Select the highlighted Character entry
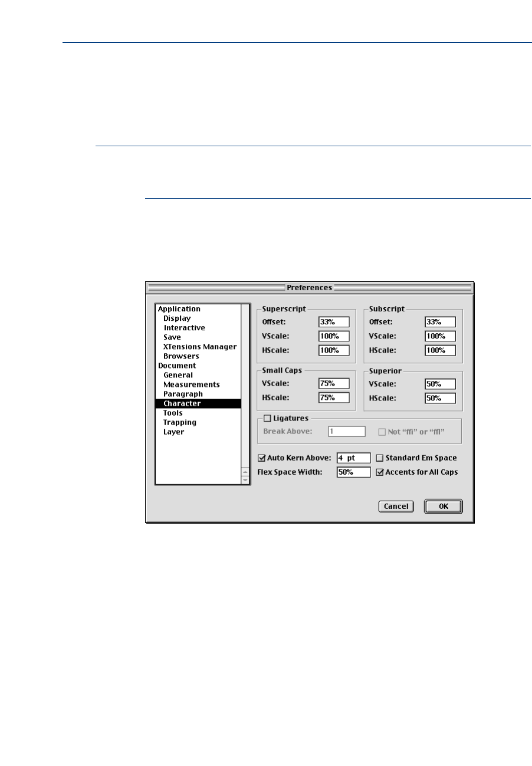The image size is (532, 766). pos(198,403)
